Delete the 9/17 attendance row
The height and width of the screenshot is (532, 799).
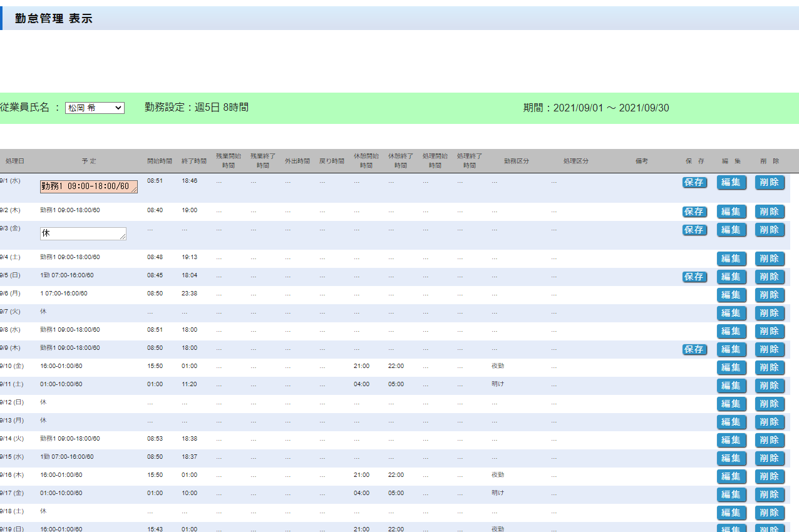click(x=770, y=494)
